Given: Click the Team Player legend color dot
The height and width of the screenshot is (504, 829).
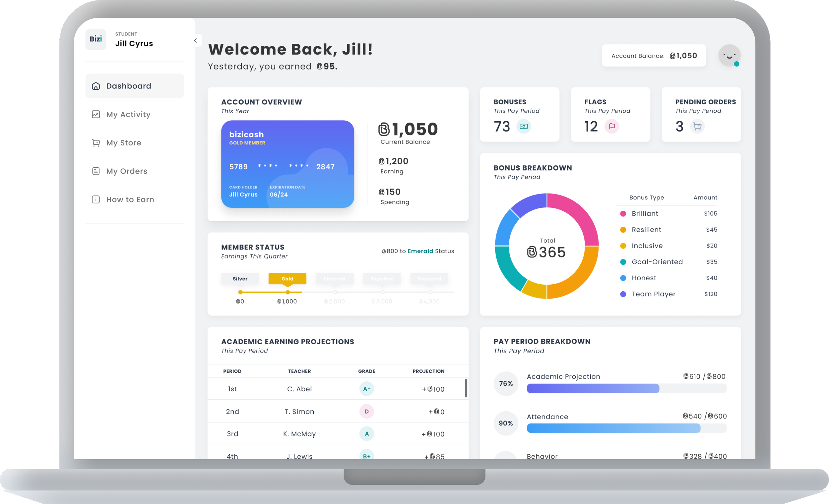Looking at the screenshot, I should pyautogui.click(x=623, y=294).
